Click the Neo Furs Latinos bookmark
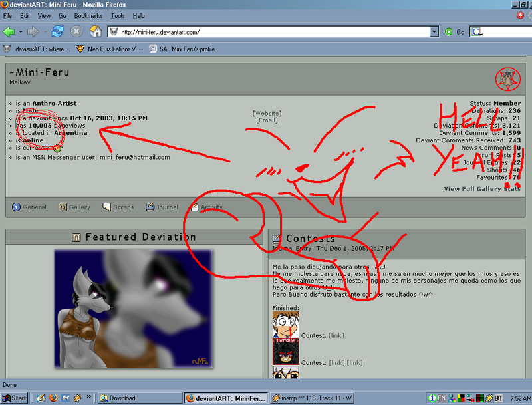The height and width of the screenshot is (405, 532). point(110,49)
